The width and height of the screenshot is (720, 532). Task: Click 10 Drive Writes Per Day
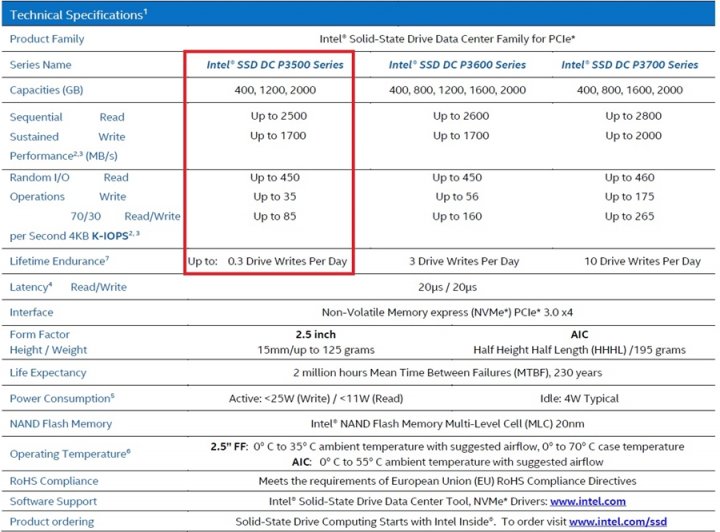tap(642, 261)
